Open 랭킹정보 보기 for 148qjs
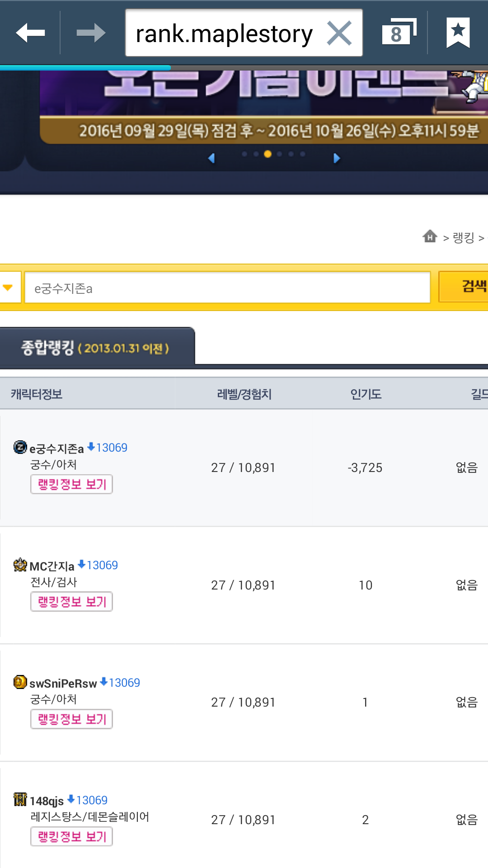Viewport: 488px width, 868px height. point(71,836)
